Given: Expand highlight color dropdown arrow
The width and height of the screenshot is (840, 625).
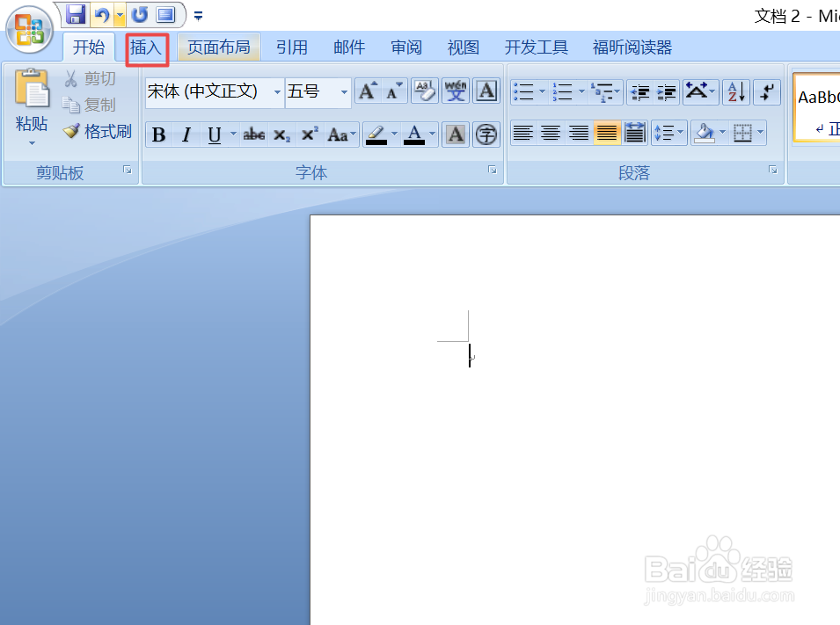Looking at the screenshot, I should [x=395, y=134].
